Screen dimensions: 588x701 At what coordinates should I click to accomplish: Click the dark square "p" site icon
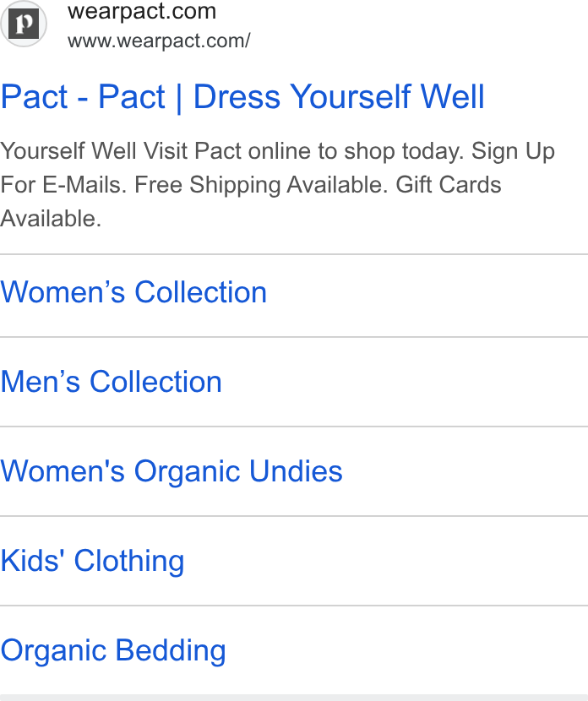[x=24, y=24]
